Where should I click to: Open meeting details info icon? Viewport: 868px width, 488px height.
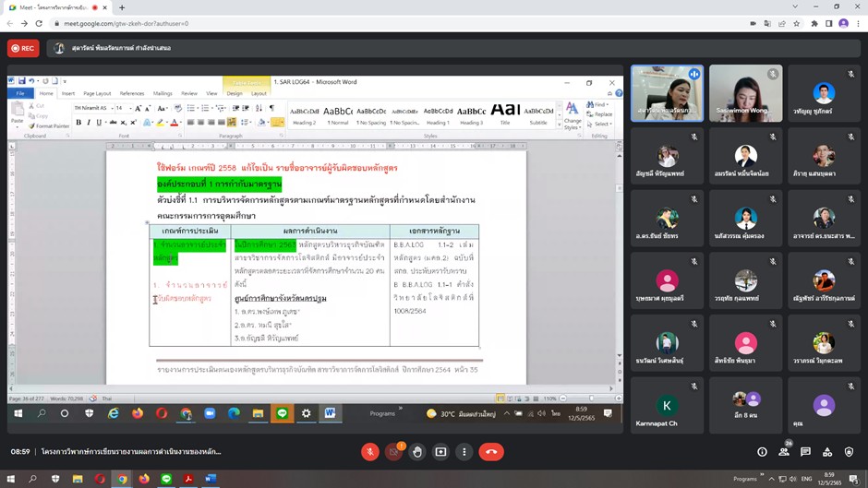point(762,452)
